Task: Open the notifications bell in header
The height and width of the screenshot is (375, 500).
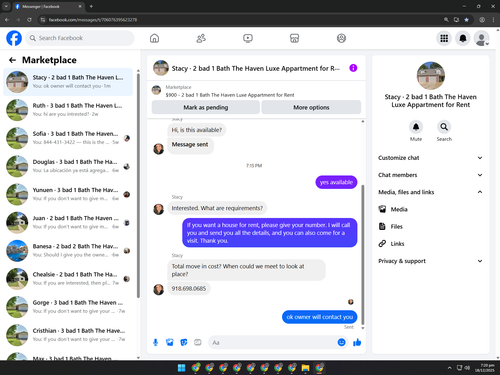Action: point(463,38)
